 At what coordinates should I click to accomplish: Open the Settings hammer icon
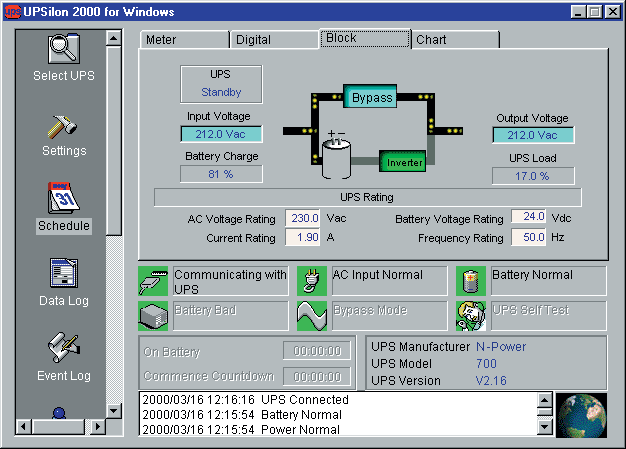[62, 127]
